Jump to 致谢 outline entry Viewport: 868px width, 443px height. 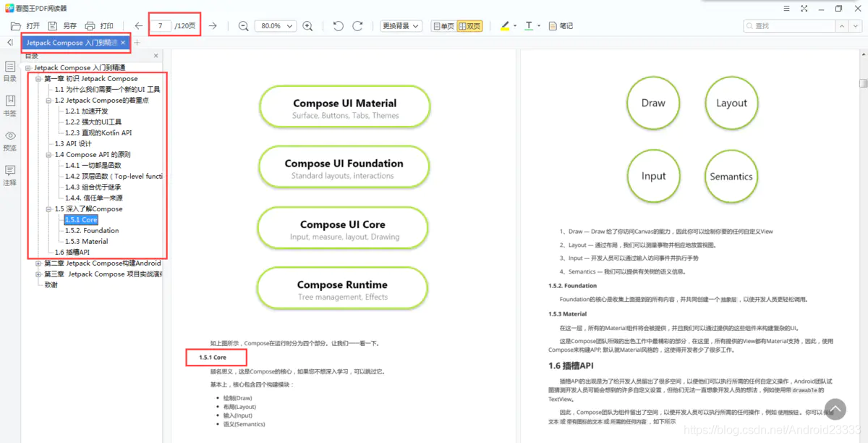pyautogui.click(x=51, y=284)
